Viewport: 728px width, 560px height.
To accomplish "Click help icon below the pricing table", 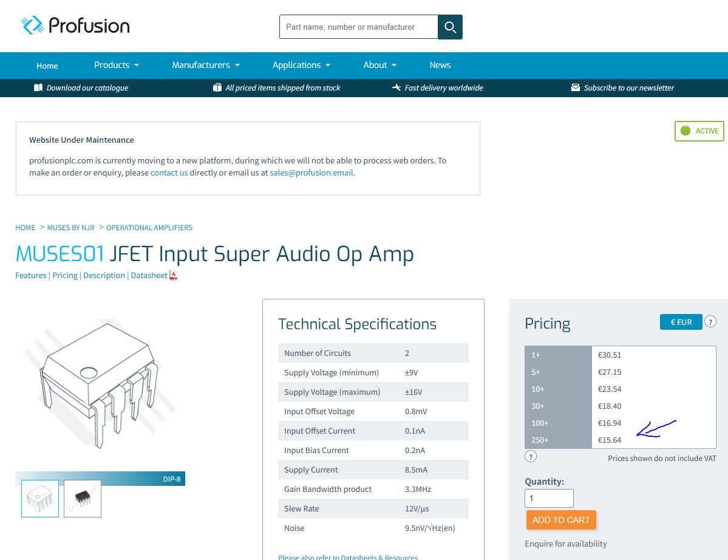I will pos(531,457).
